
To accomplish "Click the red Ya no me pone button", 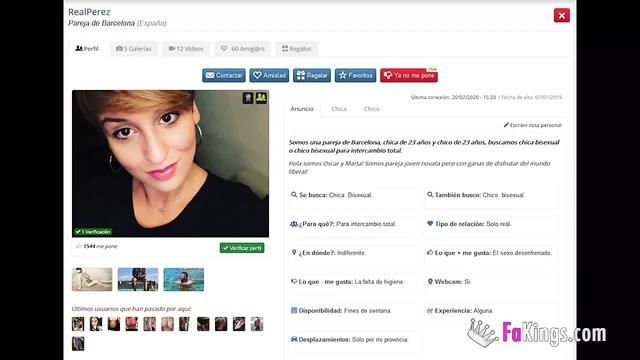I will [x=409, y=76].
